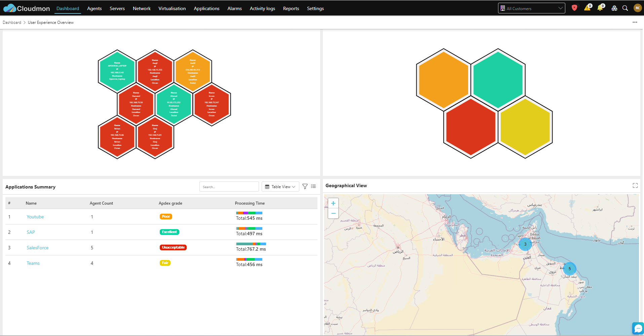
Task: Select the Hameed agent hexagon
Action: [x=136, y=104]
